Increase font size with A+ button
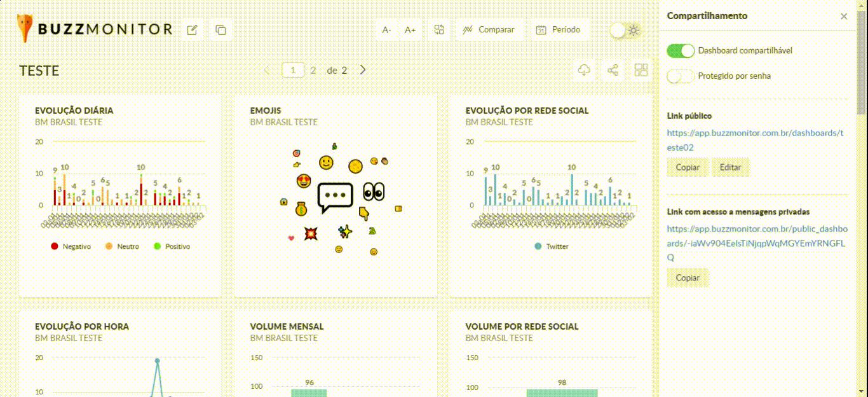868x397 pixels. [410, 30]
